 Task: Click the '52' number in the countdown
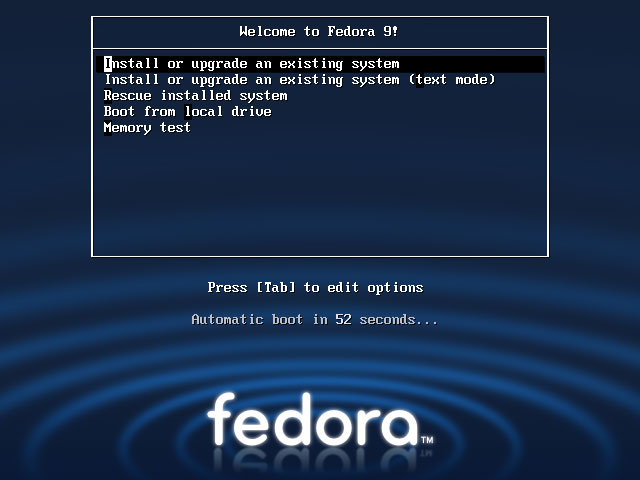click(x=343, y=320)
